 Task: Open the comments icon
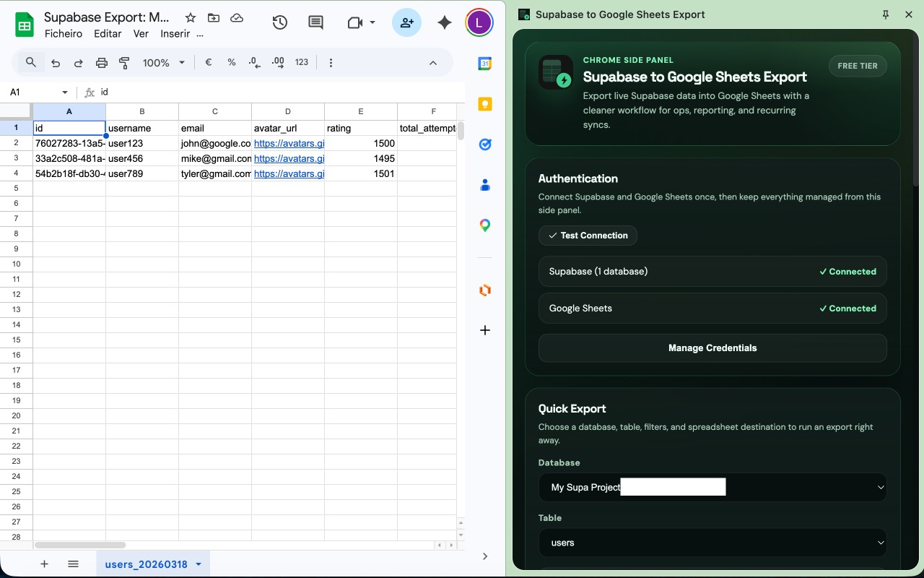coord(315,22)
